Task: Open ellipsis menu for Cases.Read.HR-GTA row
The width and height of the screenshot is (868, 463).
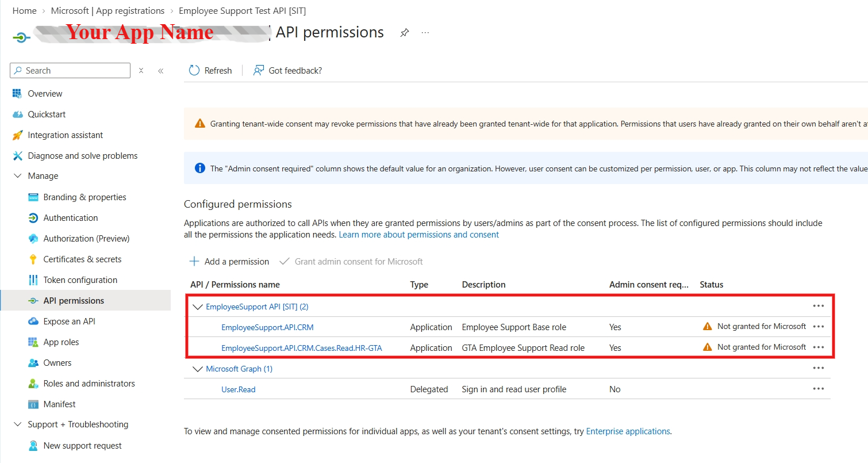Action: pyautogui.click(x=819, y=347)
